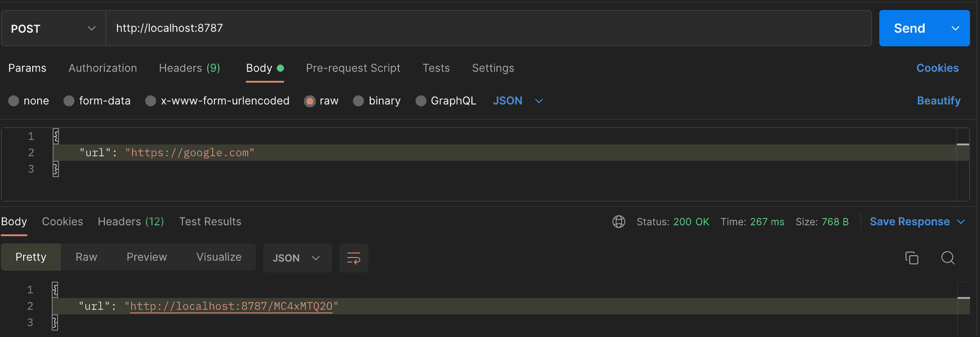Expand the Send button arrow options
This screenshot has height=337, width=980.
pyautogui.click(x=955, y=29)
